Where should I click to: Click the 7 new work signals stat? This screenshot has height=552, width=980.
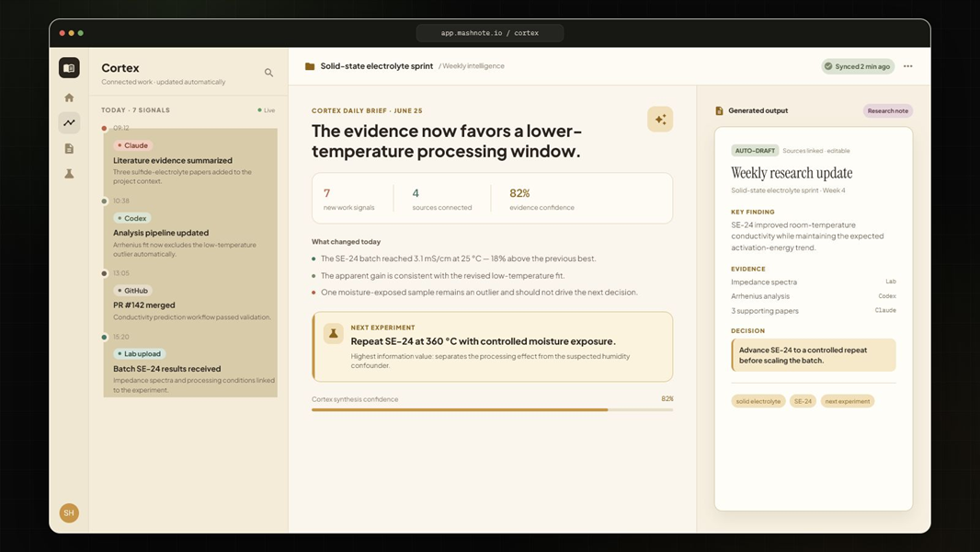[348, 200]
